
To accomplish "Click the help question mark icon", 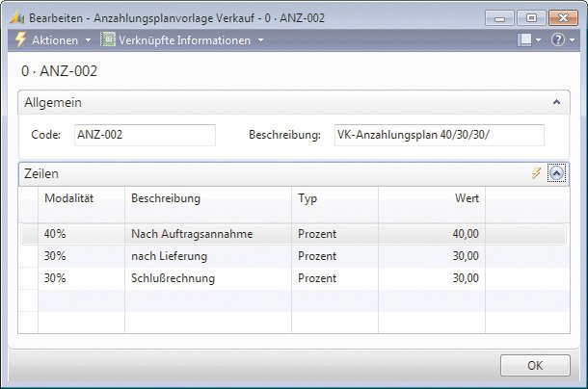I will point(557,39).
